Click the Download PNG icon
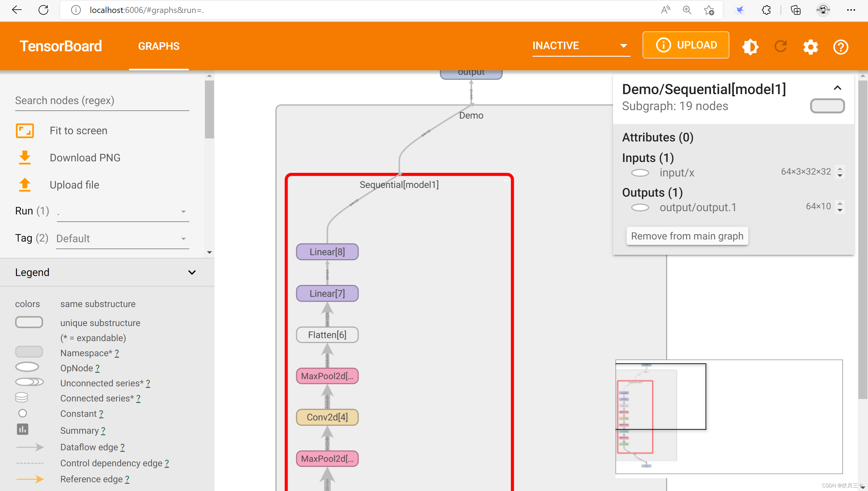Screen dimensions: 868x491 pos(24,157)
